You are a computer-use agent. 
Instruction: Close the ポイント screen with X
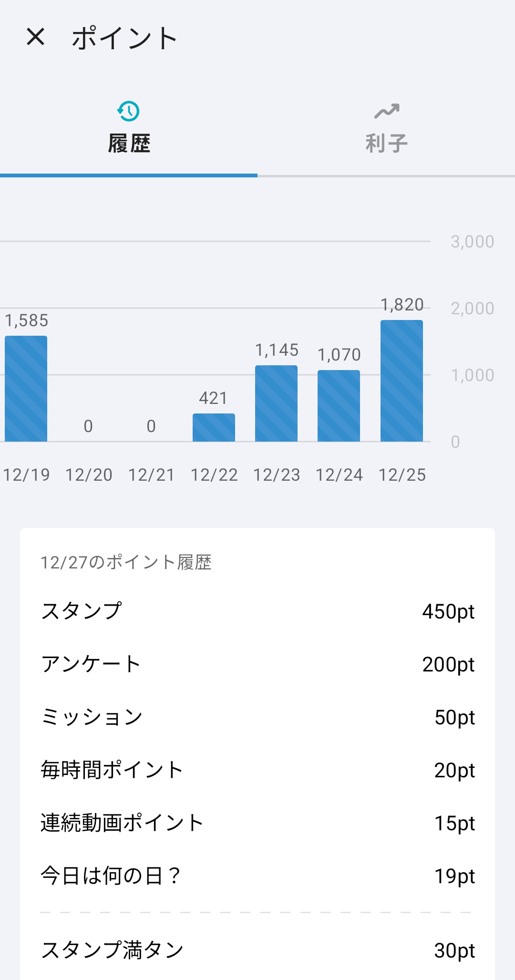point(36,37)
